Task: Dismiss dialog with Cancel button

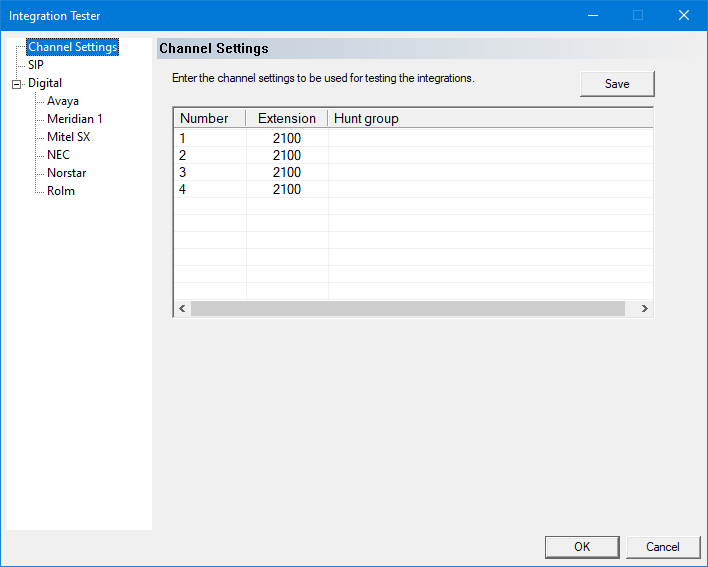Action: point(663,547)
